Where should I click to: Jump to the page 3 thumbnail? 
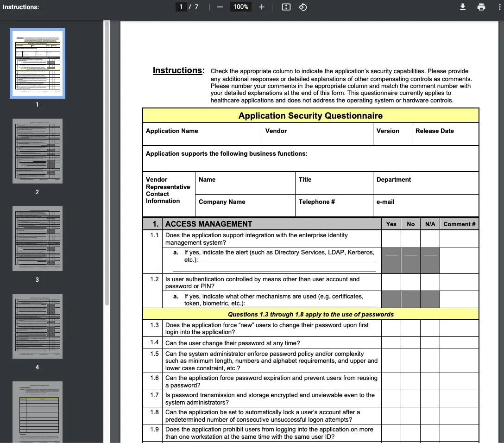point(38,239)
